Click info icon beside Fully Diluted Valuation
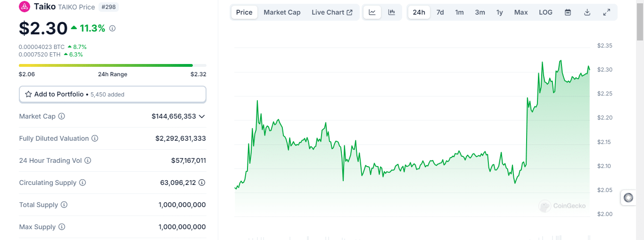The width and height of the screenshot is (644, 240). (95, 138)
